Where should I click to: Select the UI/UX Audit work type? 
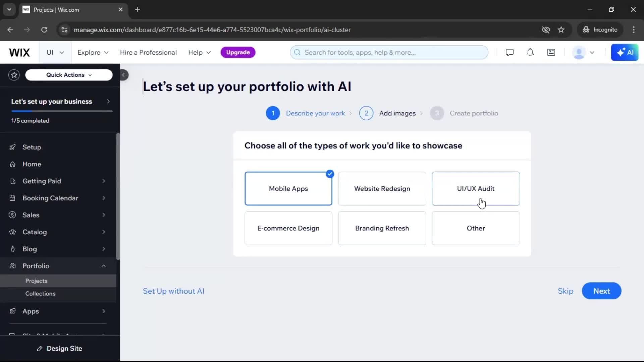[x=476, y=188]
